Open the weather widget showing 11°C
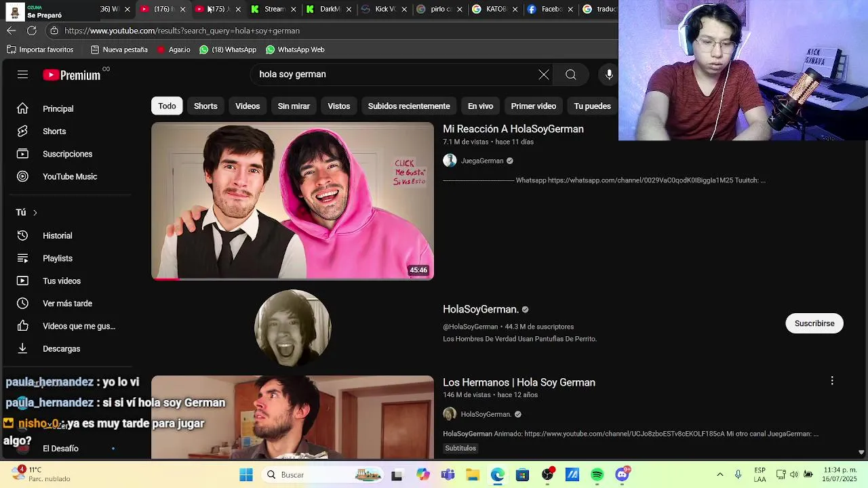The image size is (868, 488). point(42,474)
